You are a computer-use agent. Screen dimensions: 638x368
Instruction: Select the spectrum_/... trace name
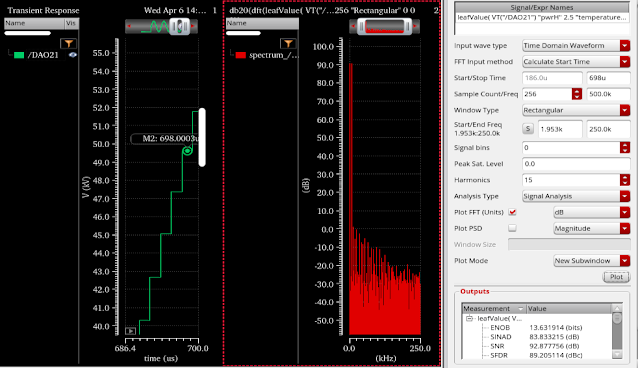273,55
